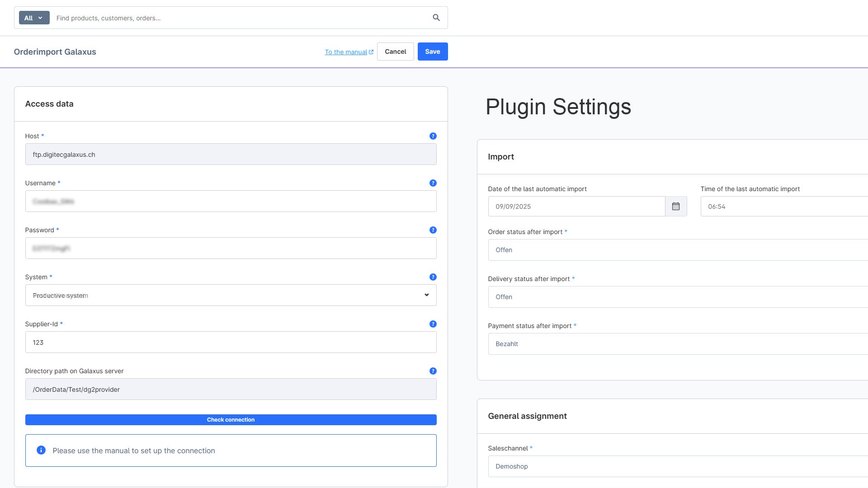Expand the System dropdown
This screenshot has width=868, height=488.
click(231, 295)
